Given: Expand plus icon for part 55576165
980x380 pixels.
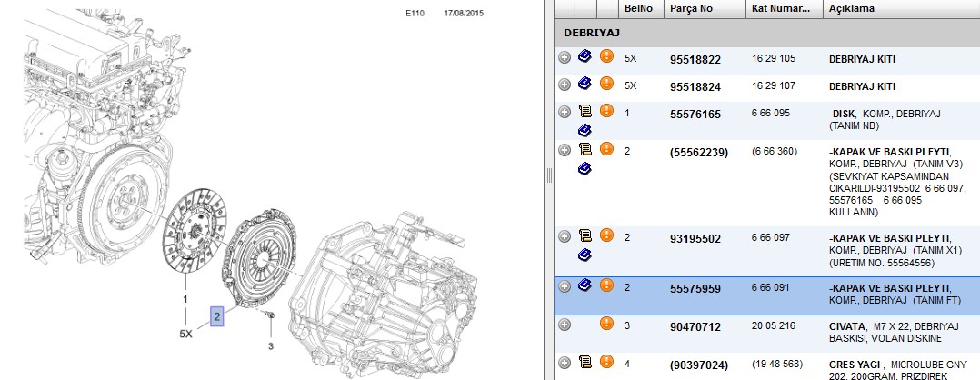Looking at the screenshot, I should point(565,113).
